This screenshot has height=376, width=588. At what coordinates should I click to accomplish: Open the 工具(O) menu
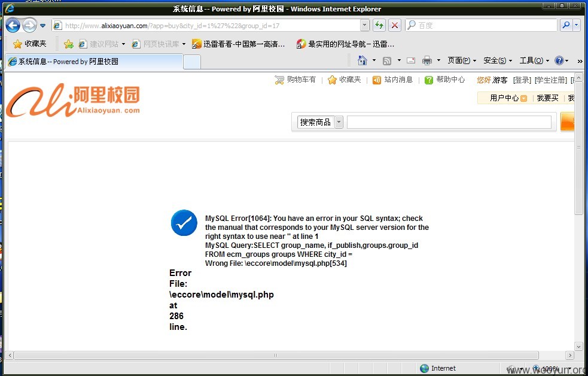pos(534,60)
